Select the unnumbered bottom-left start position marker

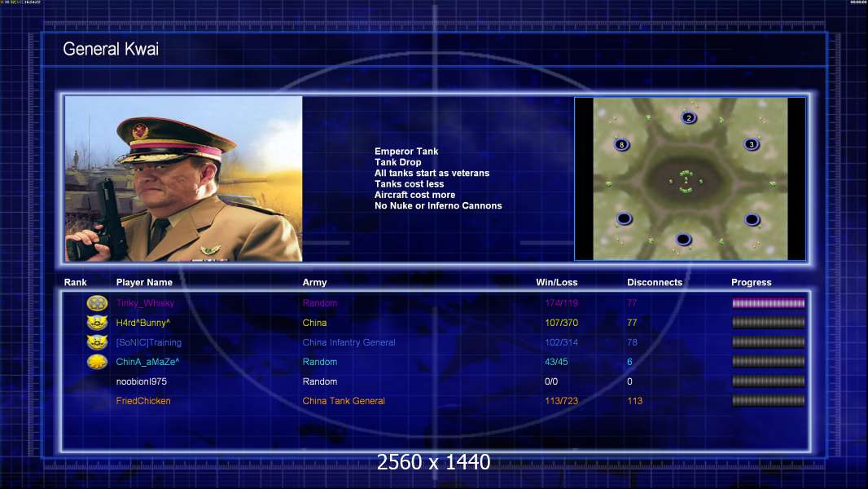[624, 218]
